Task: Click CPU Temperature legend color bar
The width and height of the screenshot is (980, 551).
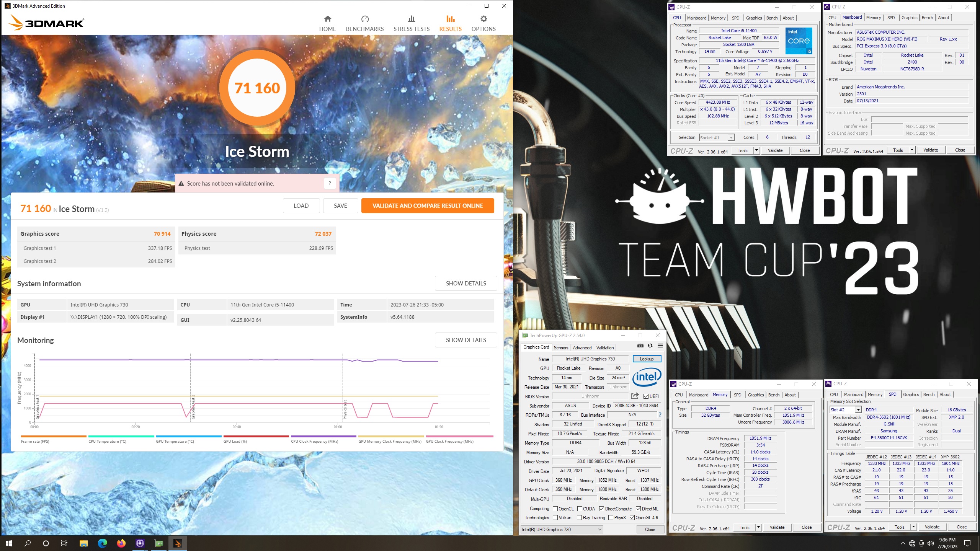Action: pyautogui.click(x=121, y=436)
